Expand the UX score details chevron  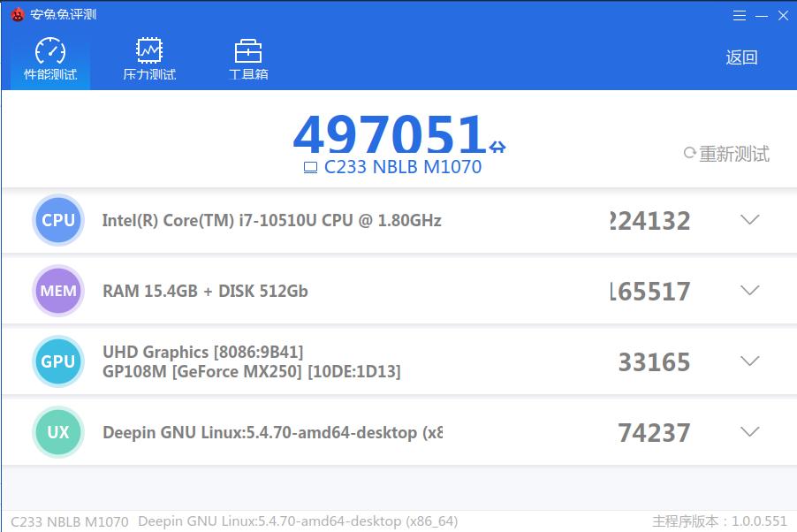750,432
